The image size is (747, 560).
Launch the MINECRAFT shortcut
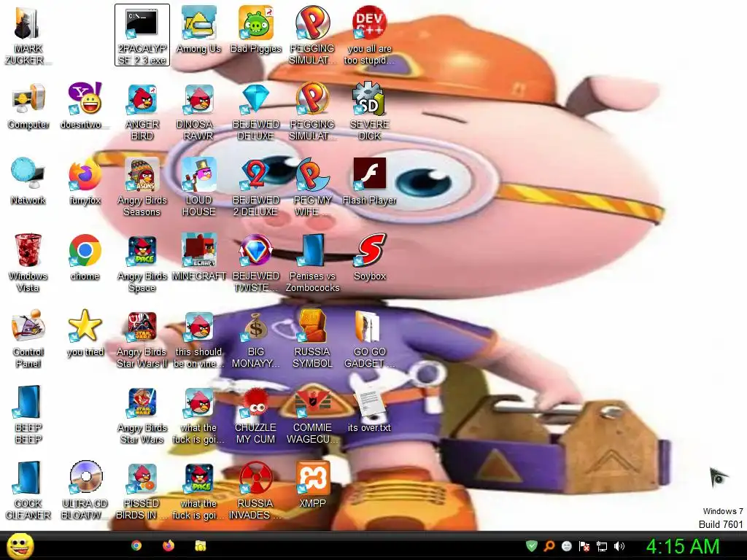click(x=198, y=257)
